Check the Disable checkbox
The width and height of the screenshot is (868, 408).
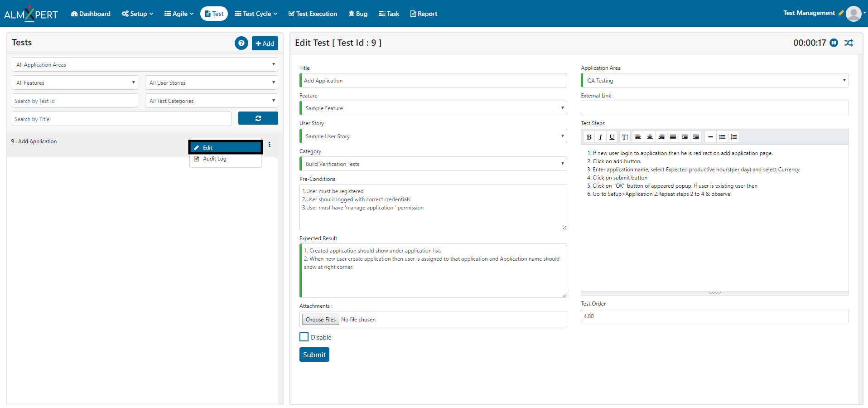click(304, 337)
